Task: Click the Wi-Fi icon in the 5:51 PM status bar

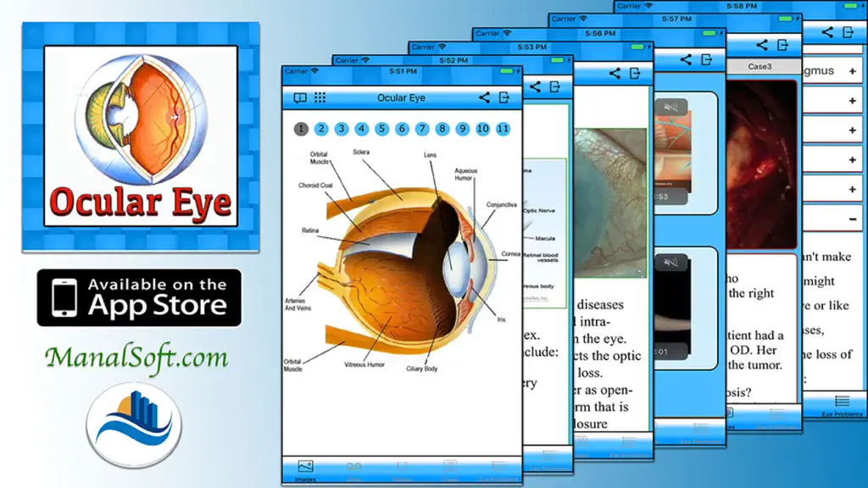Action: (x=315, y=71)
